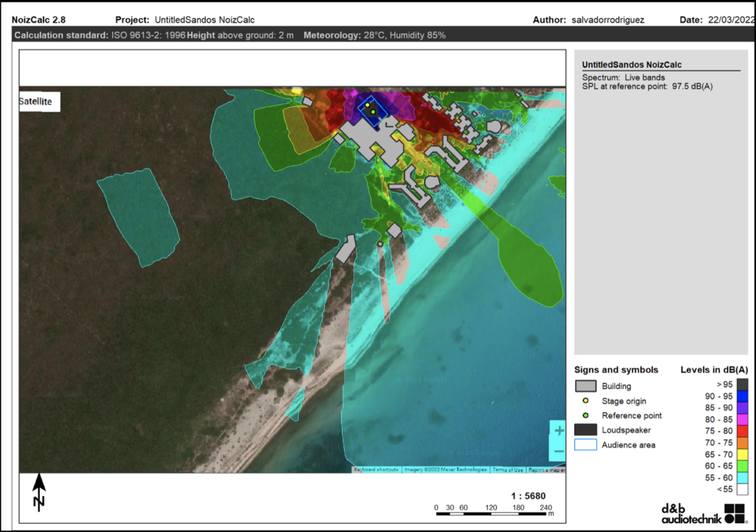
Task: Select the blue 90 - 95 dB swatch
Action: pos(741,395)
